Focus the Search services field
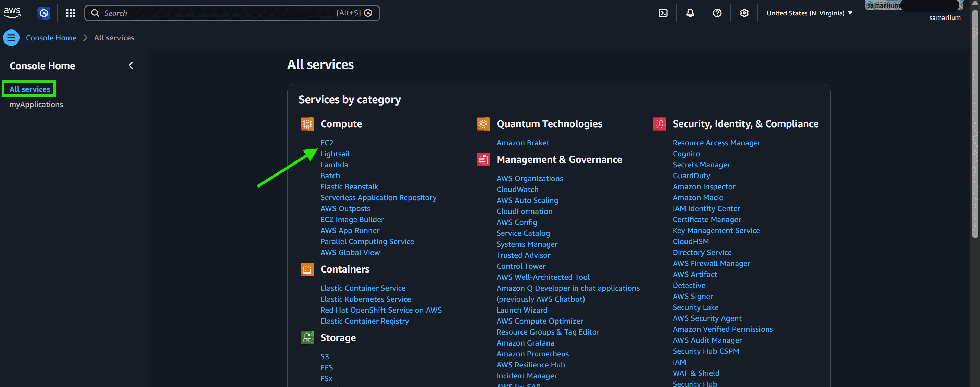The width and height of the screenshot is (980, 387). click(232, 13)
